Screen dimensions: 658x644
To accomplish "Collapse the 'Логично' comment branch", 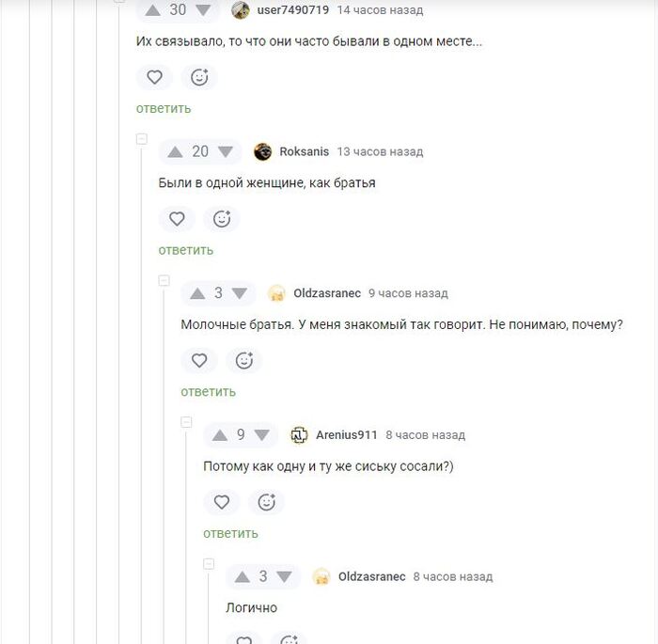I will pos(209,563).
